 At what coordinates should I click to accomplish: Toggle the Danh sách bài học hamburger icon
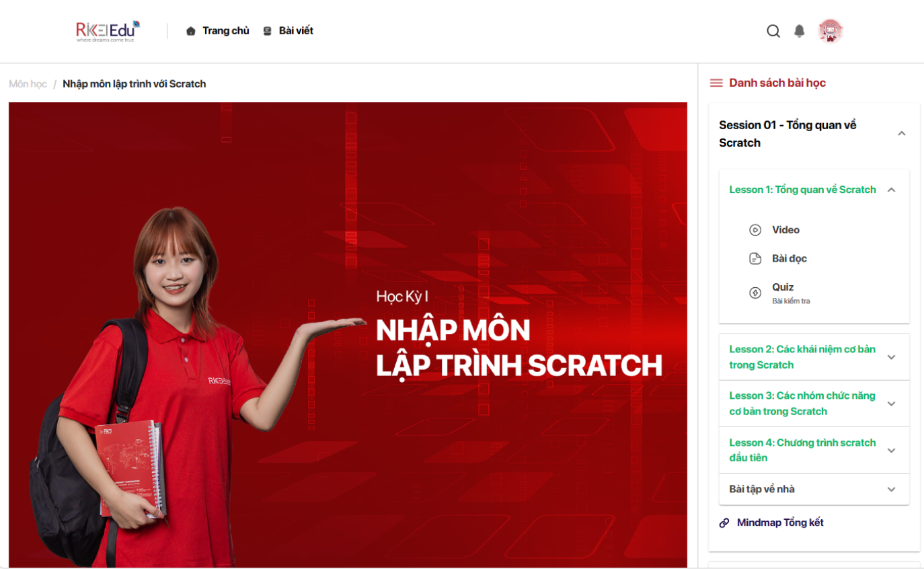[716, 83]
